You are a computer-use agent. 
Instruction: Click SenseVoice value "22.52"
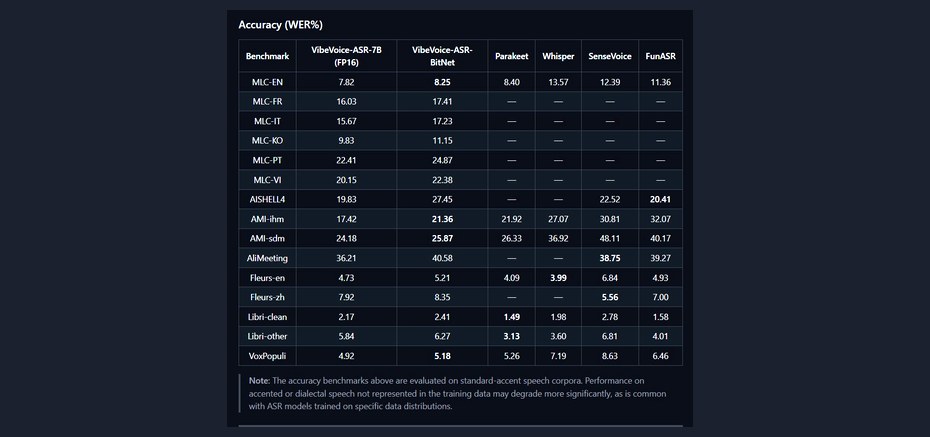click(x=610, y=200)
